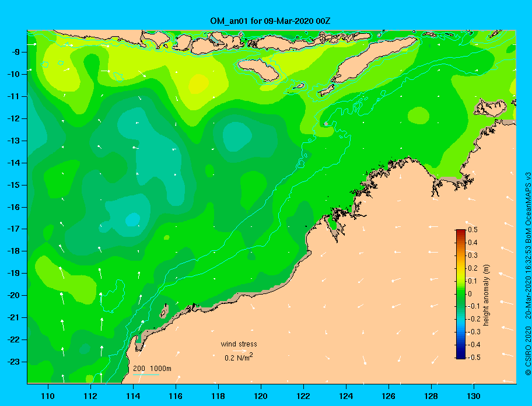Click the '0.2 N/m2' wind scale value
The height and width of the screenshot is (406, 532).
(239, 357)
